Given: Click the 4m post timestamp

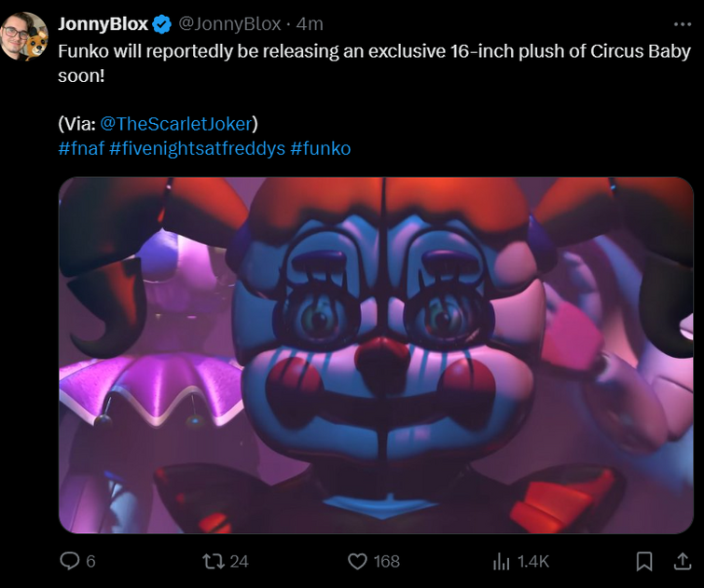Looking at the screenshot, I should pos(310,23).
